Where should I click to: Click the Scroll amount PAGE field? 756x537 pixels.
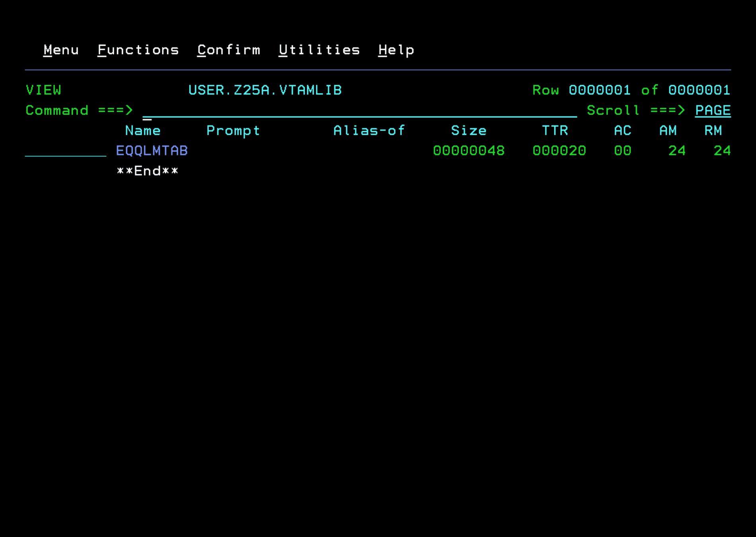[x=712, y=110]
